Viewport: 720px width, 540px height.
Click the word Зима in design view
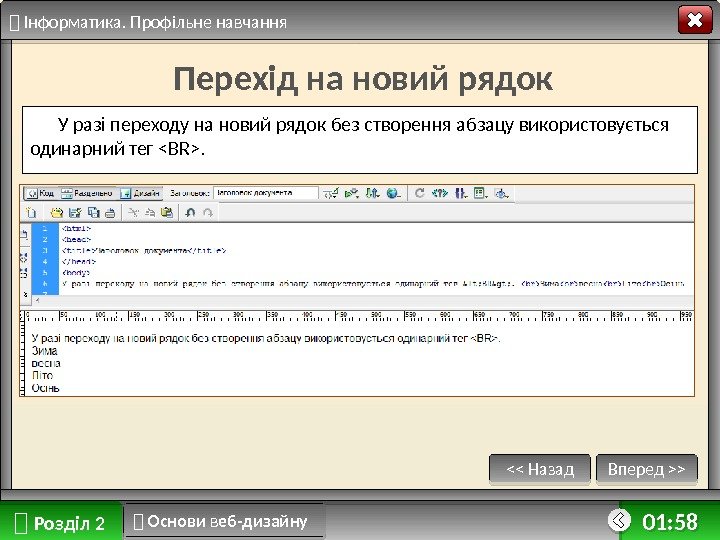pyautogui.click(x=45, y=351)
